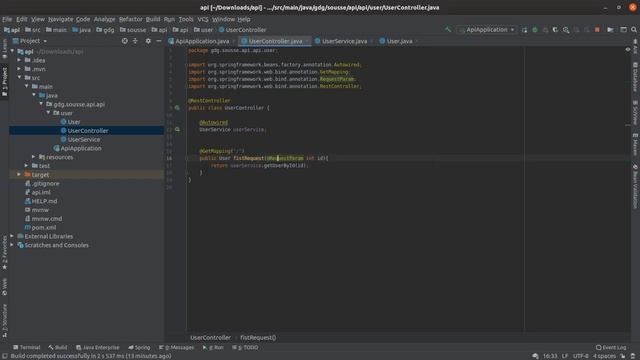The height and width of the screenshot is (360, 640).
Task: Collapse the src folder arrow
Action: coord(19,78)
